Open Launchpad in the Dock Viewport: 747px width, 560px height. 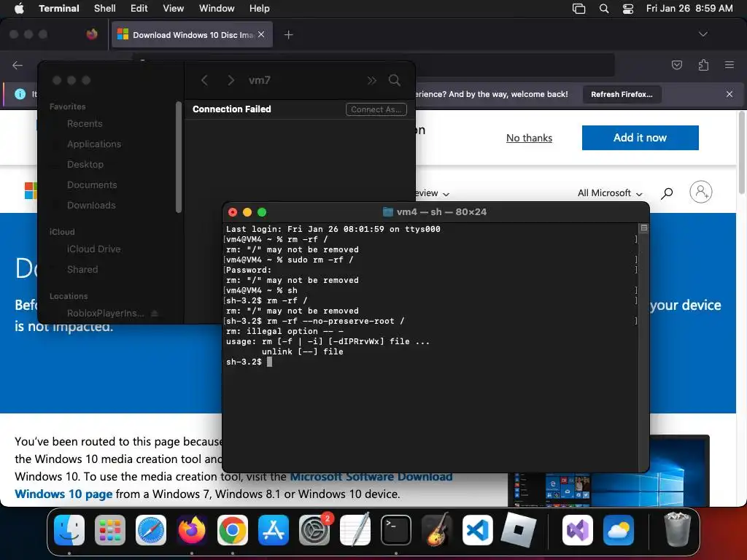coord(110,530)
